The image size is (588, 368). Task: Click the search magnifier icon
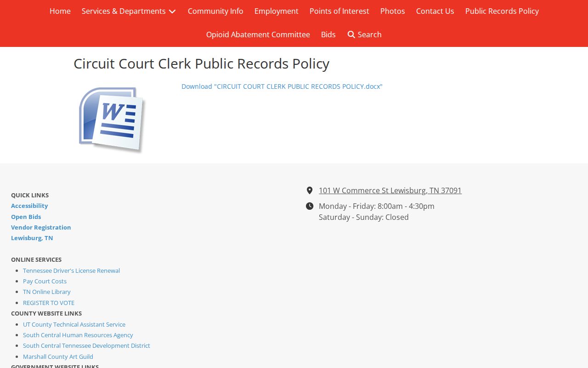(x=351, y=34)
